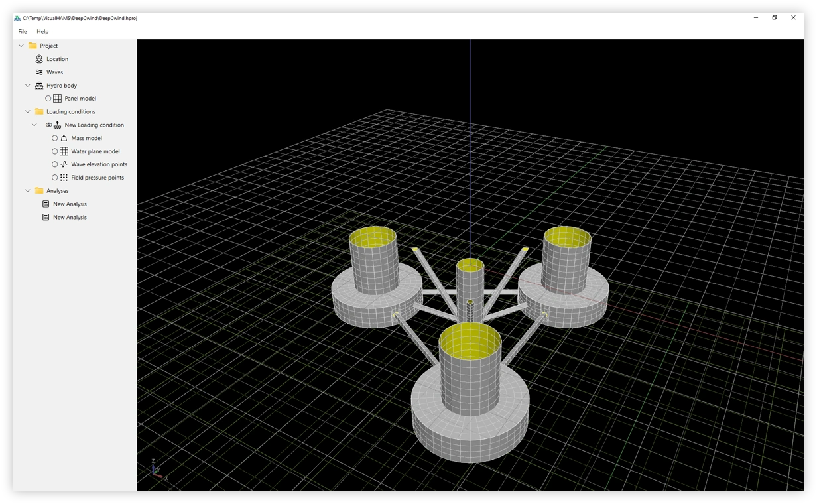
Task: Maximize the VisualHAMS window
Action: coord(775,18)
